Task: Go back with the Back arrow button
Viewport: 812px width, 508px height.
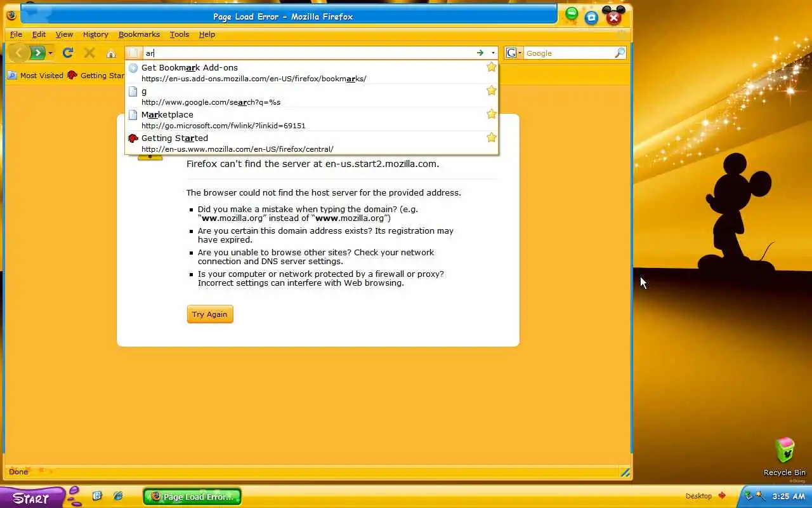Action: point(18,53)
